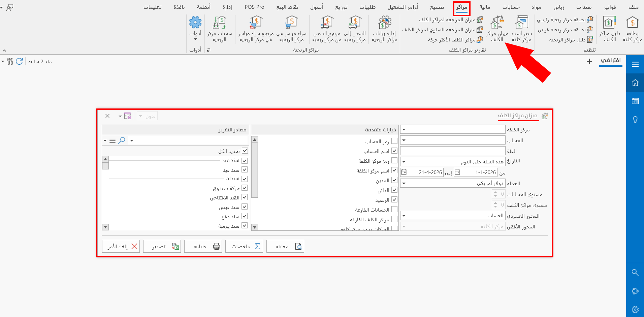Image resolution: width=644 pixels, height=317 pixels.
Task: Click search magnifier in مصادر التقرير
Action: (122, 140)
